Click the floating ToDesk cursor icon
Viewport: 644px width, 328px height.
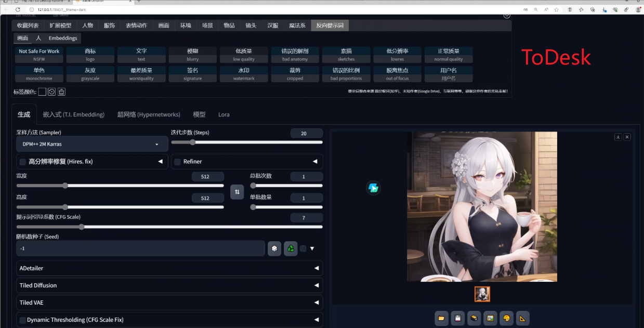tap(373, 188)
